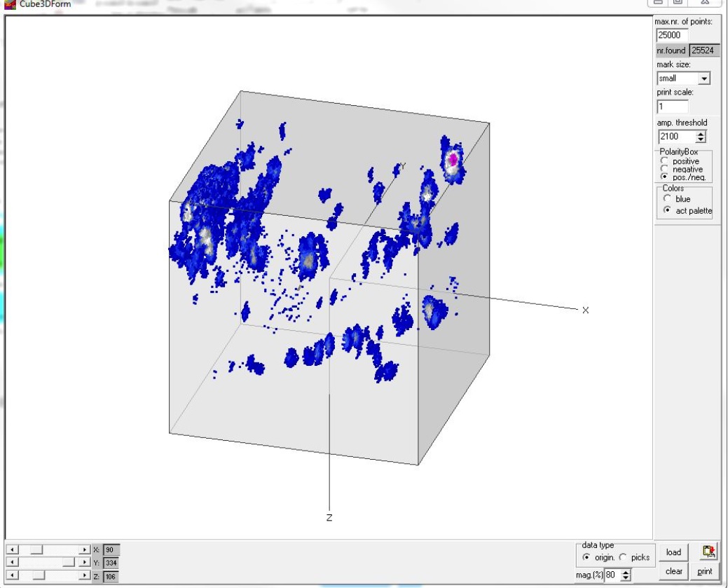Click right arrow of Z slider
Screen dimensions: 728x588
tap(85, 575)
